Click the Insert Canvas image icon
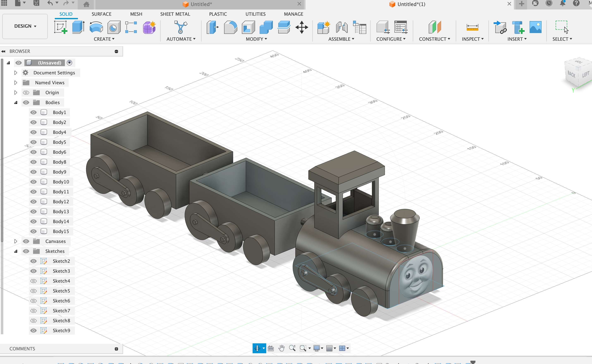 click(536, 27)
